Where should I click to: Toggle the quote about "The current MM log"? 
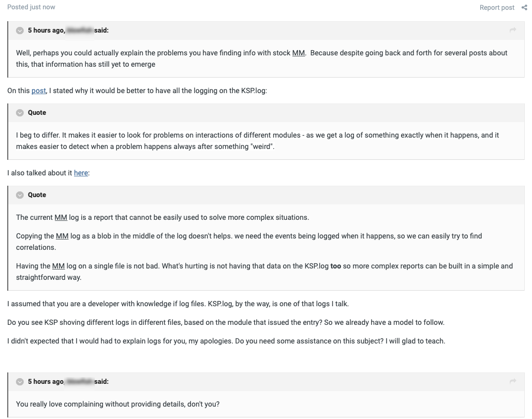[x=20, y=195]
